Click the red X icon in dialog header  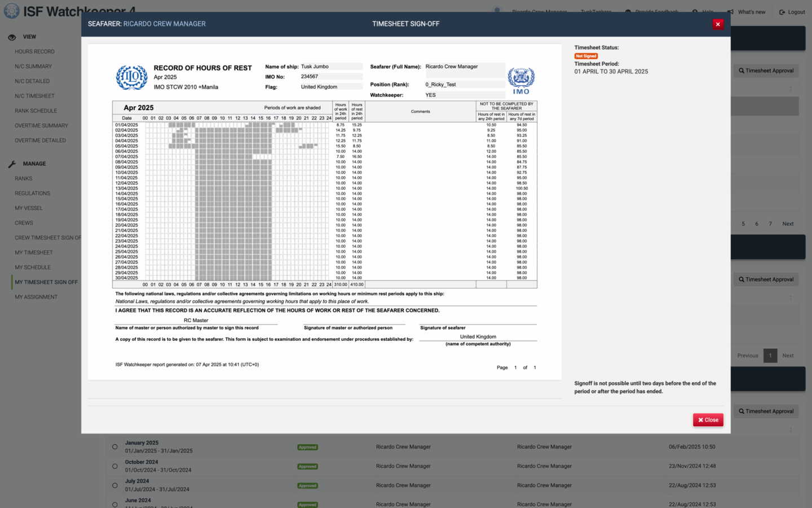717,24
